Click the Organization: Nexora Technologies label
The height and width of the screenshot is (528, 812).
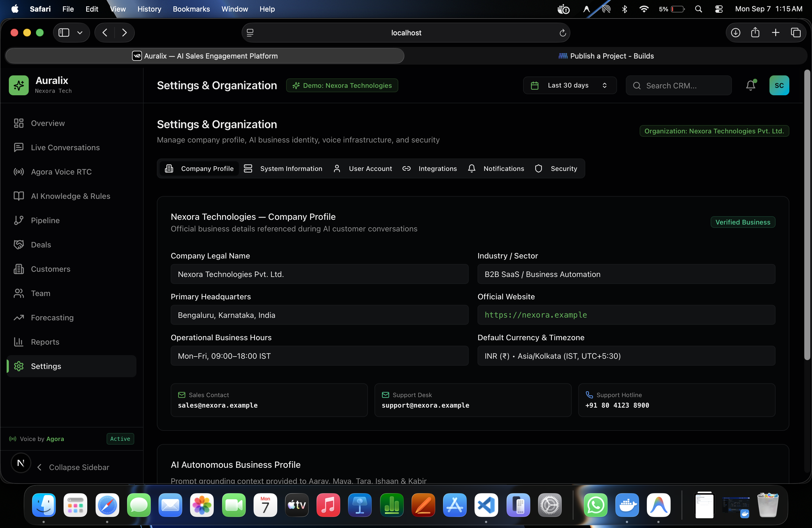[x=714, y=131]
